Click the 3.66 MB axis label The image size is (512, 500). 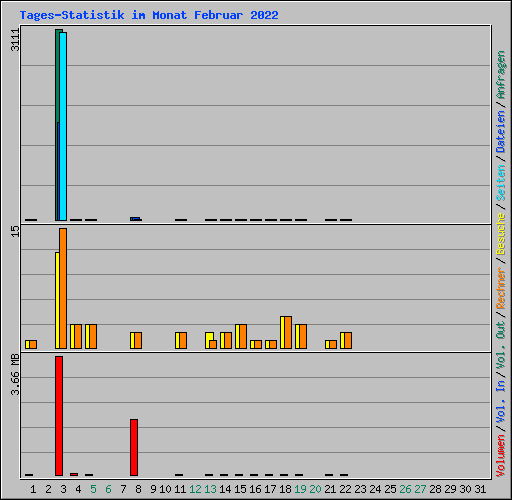tap(15, 375)
